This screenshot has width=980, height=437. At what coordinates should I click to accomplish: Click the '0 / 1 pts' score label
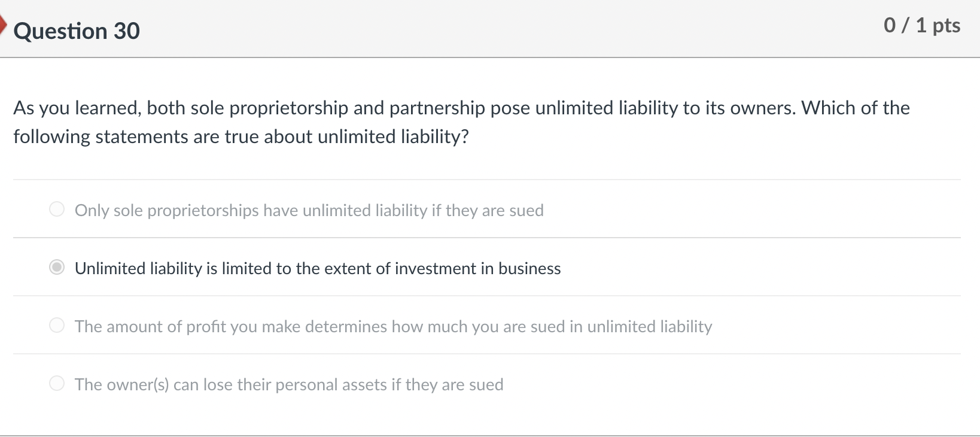click(921, 25)
